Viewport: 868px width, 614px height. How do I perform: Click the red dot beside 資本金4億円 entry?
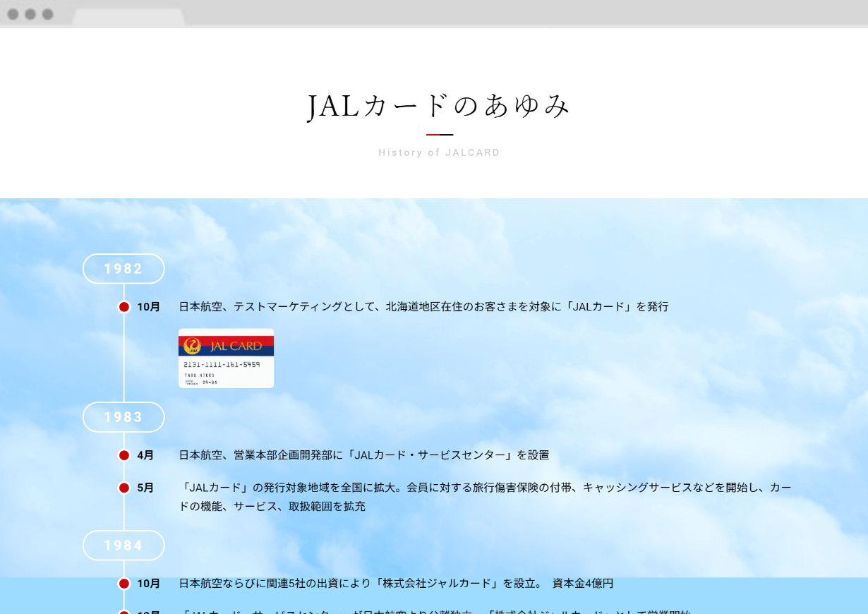point(124,584)
